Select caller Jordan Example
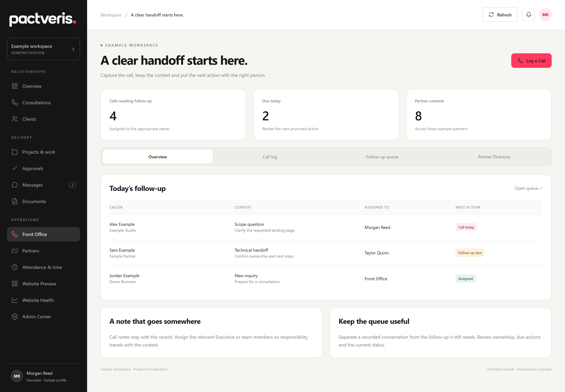Image resolution: width=565 pixels, height=392 pixels. [x=124, y=276]
